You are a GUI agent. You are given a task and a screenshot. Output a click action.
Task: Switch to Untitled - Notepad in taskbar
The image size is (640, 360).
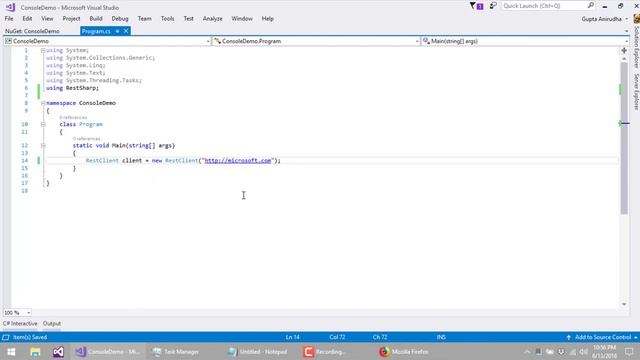click(x=257, y=352)
